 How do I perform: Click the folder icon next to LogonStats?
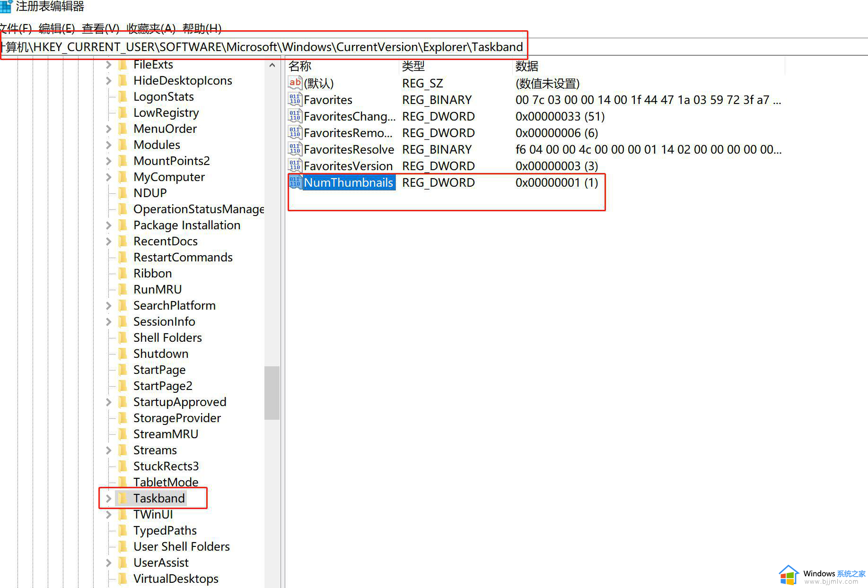pyautogui.click(x=123, y=97)
